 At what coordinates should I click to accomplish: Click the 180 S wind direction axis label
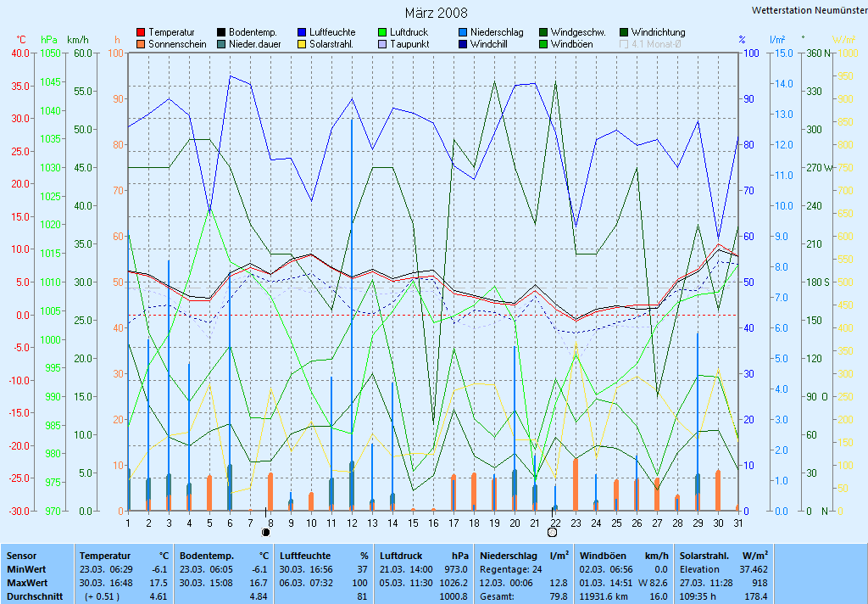tap(818, 282)
